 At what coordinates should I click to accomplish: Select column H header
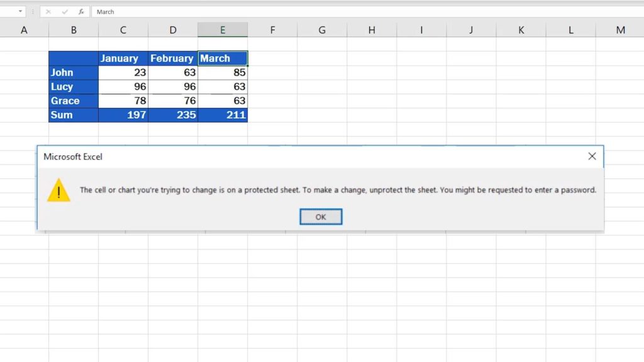pos(372,30)
